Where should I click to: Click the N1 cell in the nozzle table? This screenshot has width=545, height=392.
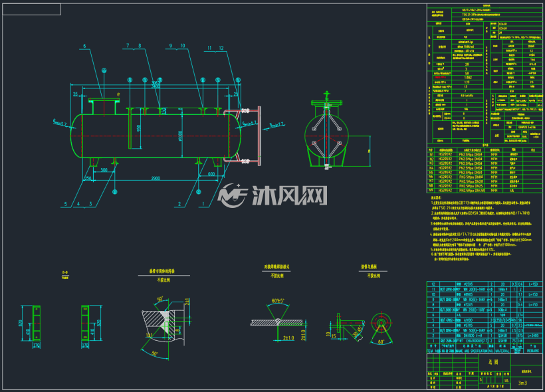point(431,154)
